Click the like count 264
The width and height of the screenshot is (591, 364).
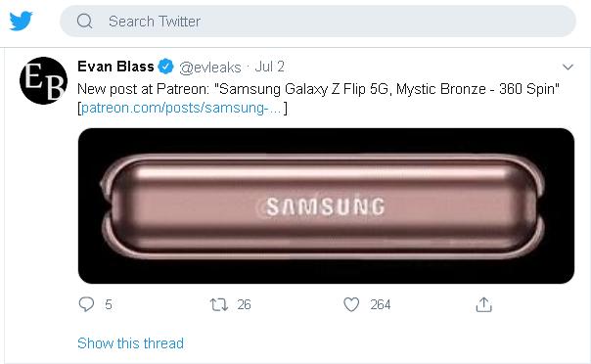[380, 304]
